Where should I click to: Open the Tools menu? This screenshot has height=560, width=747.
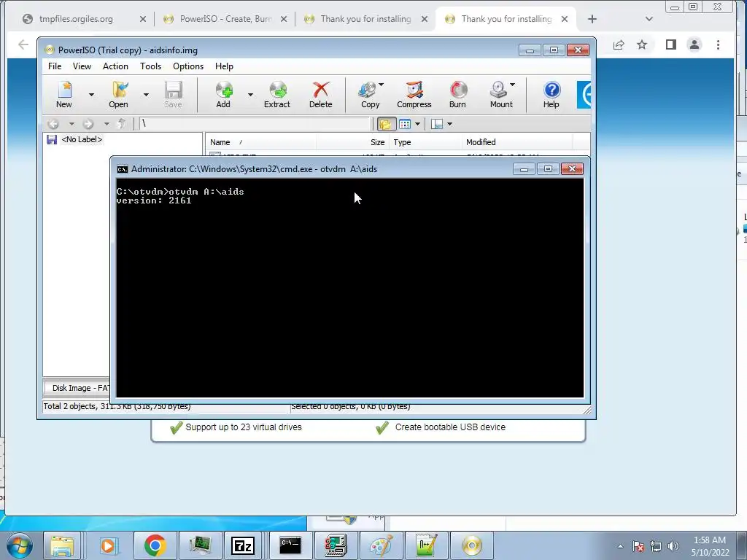pyautogui.click(x=150, y=66)
